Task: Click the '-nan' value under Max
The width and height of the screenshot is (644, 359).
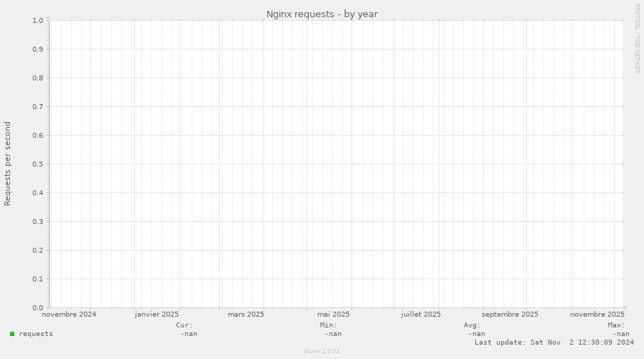Action: pos(621,334)
